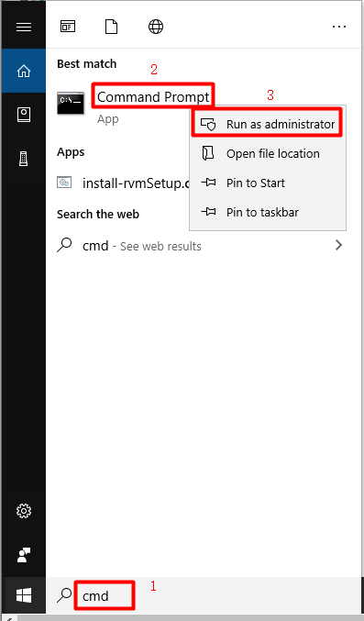Select Pin to taskbar
This screenshot has height=621, width=364.
(x=268, y=212)
